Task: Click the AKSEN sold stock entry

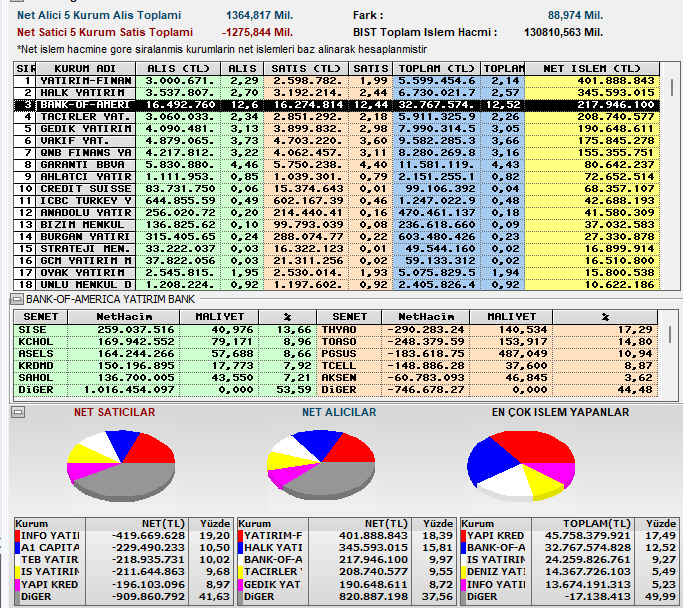Action: 487,378
